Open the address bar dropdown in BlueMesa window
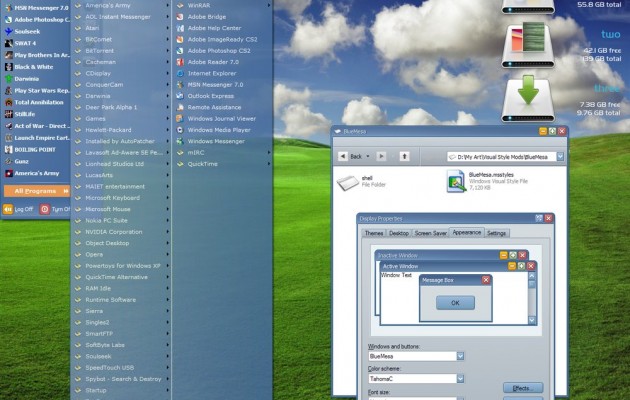The height and width of the screenshot is (400, 630). point(560,157)
